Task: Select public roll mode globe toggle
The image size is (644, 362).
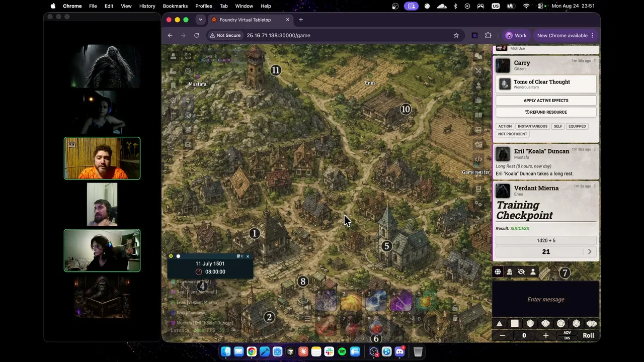Action: [x=498, y=272]
